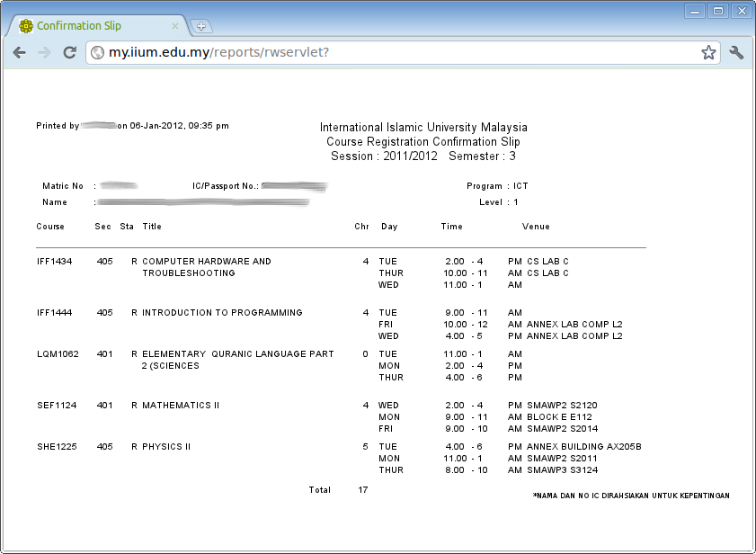Click the Title column header
The width and height of the screenshot is (756, 554).
[x=152, y=227]
